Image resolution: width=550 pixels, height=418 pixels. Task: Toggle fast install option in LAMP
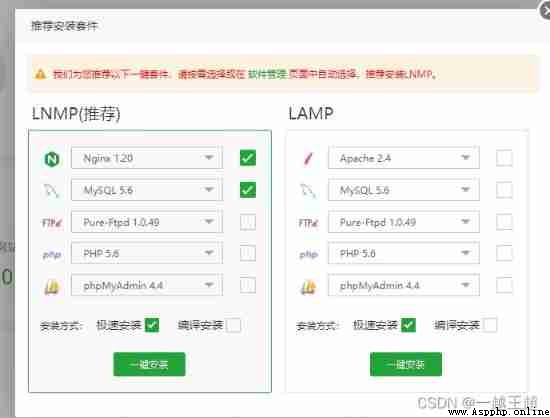pyautogui.click(x=408, y=325)
